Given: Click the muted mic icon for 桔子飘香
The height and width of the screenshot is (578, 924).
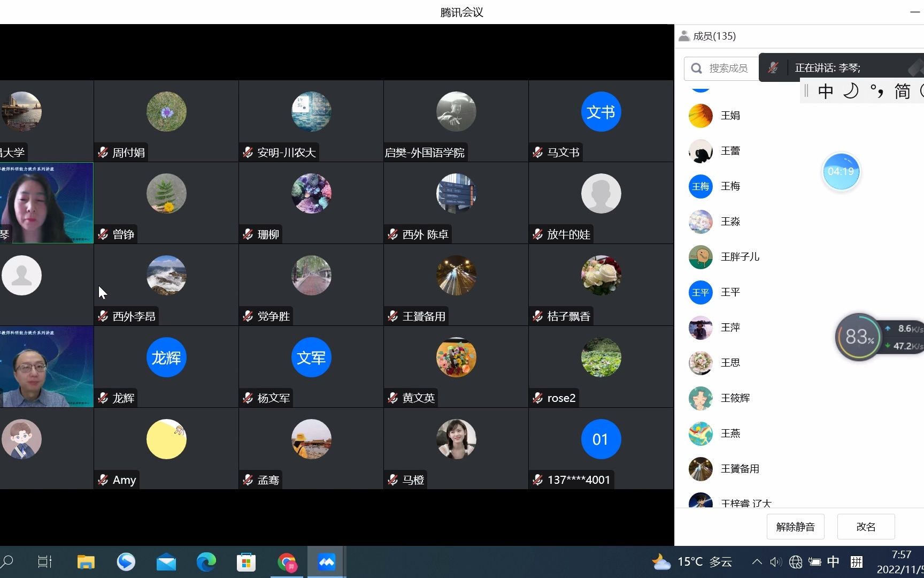Looking at the screenshot, I should click(538, 316).
